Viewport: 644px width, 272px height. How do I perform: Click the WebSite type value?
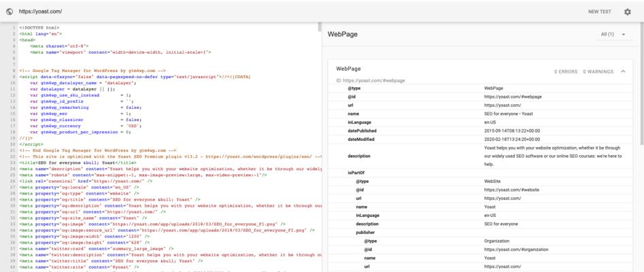pyautogui.click(x=492, y=181)
